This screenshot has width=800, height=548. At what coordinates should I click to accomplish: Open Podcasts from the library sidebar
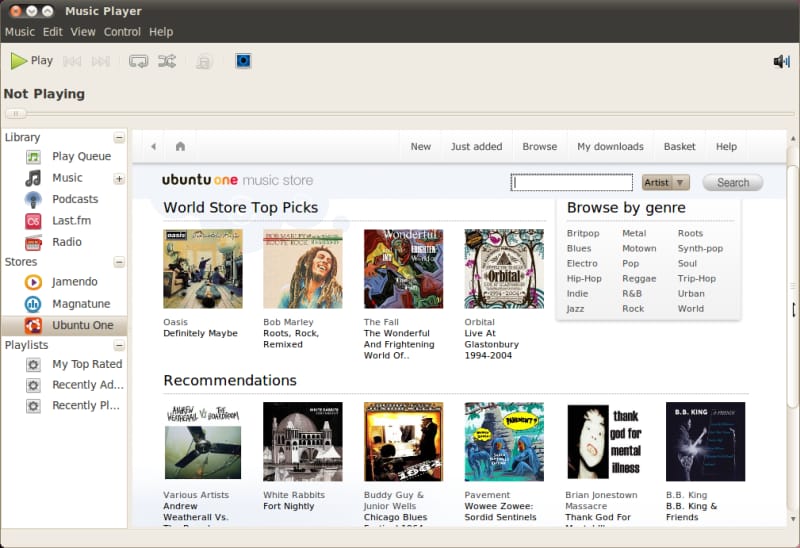point(74,199)
